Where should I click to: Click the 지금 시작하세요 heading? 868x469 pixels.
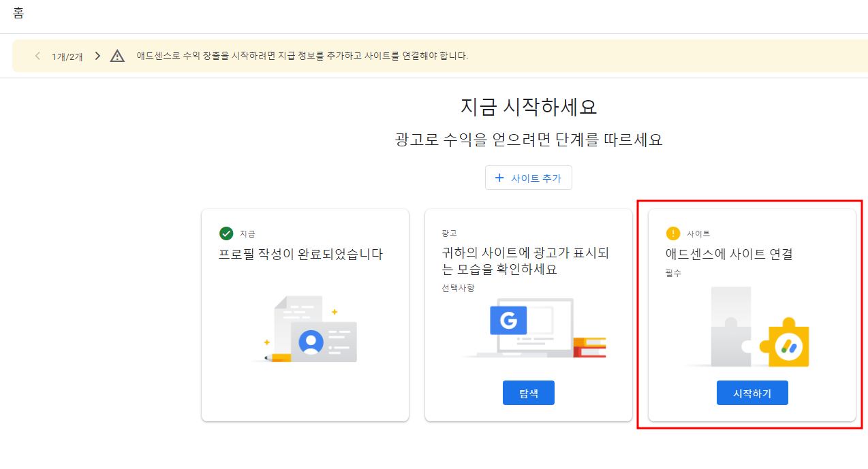[x=529, y=108]
